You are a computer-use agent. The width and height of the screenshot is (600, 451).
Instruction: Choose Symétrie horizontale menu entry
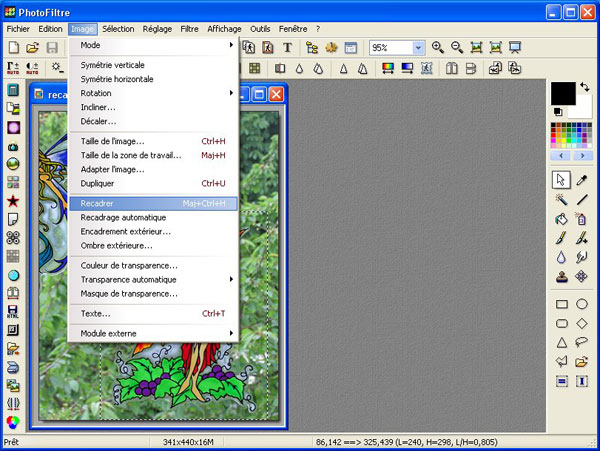tap(153, 79)
